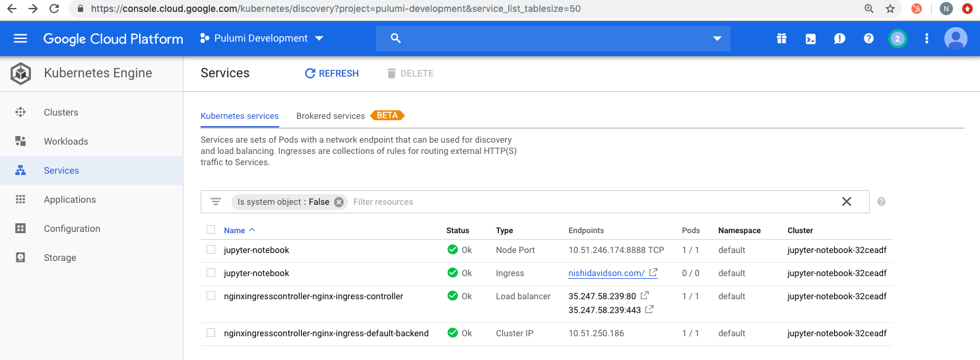Check the nginx-ingress-default-backend row checkbox

(211, 333)
